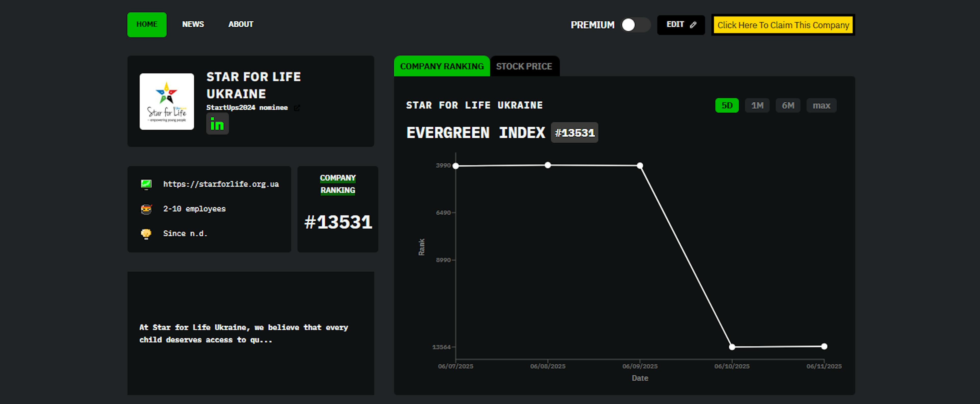Viewport: 980px width, 404px height.
Task: Click the monitor icon next to website URL
Action: coord(146,184)
